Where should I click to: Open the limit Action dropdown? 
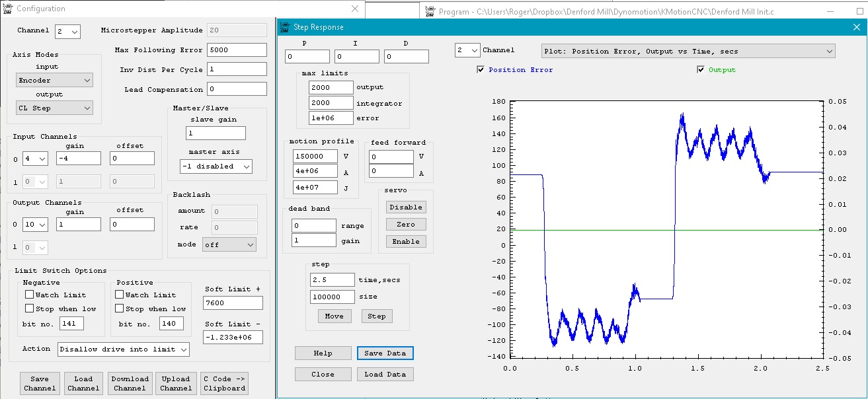click(123, 349)
